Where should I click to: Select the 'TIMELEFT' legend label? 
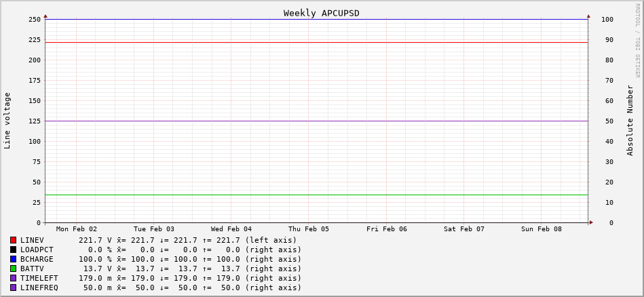tap(39, 278)
